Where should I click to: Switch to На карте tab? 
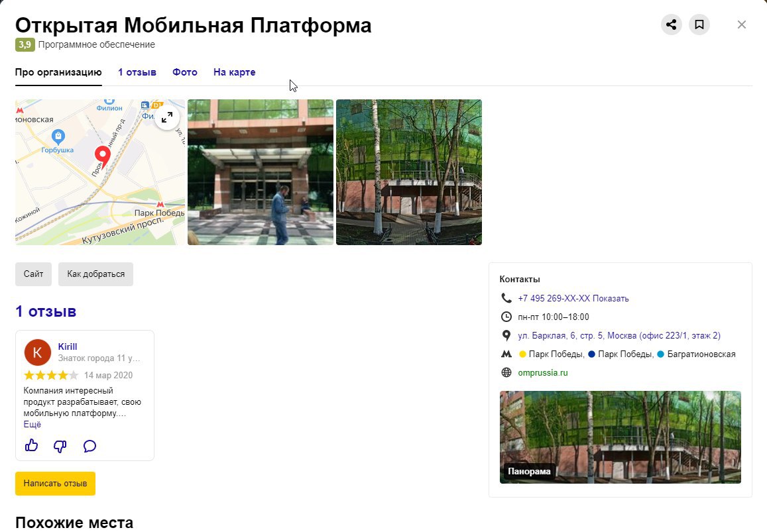point(234,72)
